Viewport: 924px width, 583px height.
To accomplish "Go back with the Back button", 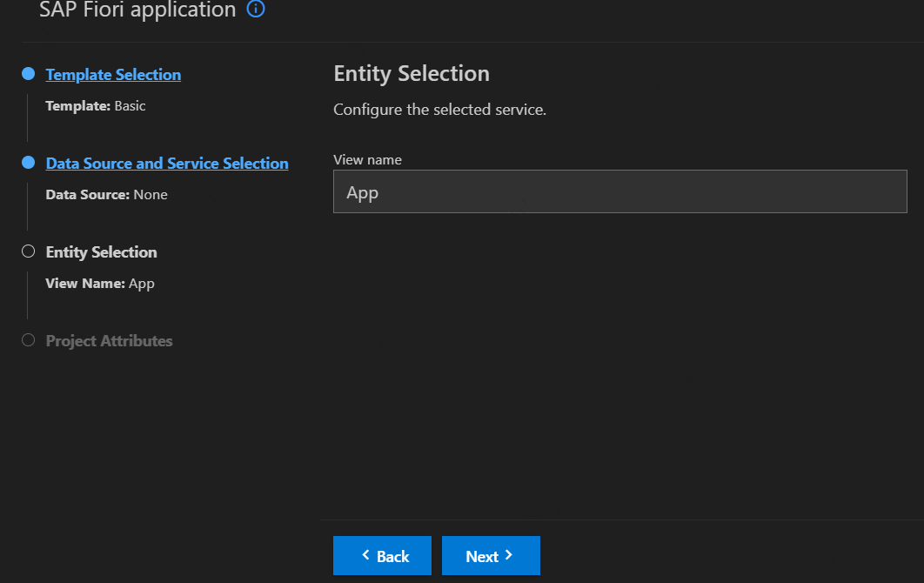I will point(382,555).
